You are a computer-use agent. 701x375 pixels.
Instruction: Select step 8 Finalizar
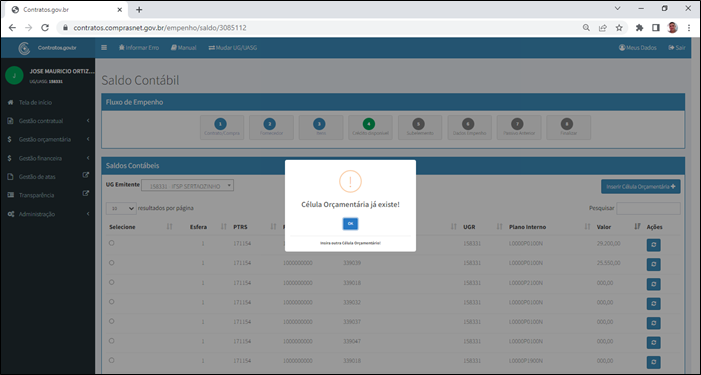pos(568,127)
